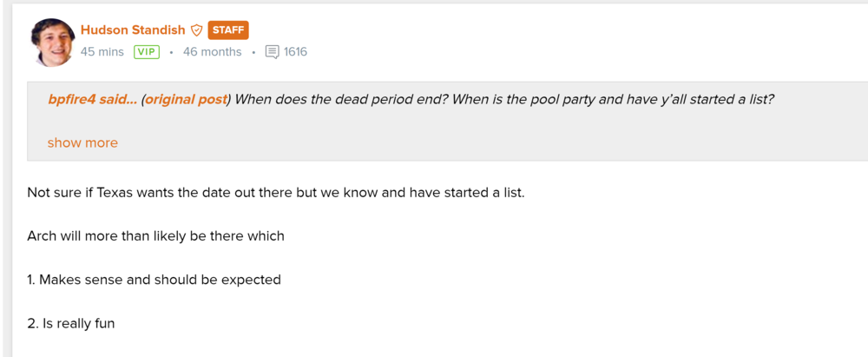Click the 1616 post count number
This screenshot has height=357, width=868.
click(295, 52)
